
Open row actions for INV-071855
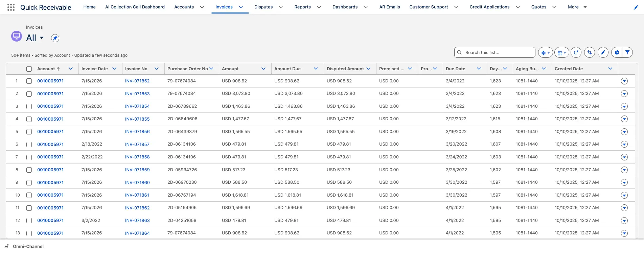pyautogui.click(x=624, y=119)
